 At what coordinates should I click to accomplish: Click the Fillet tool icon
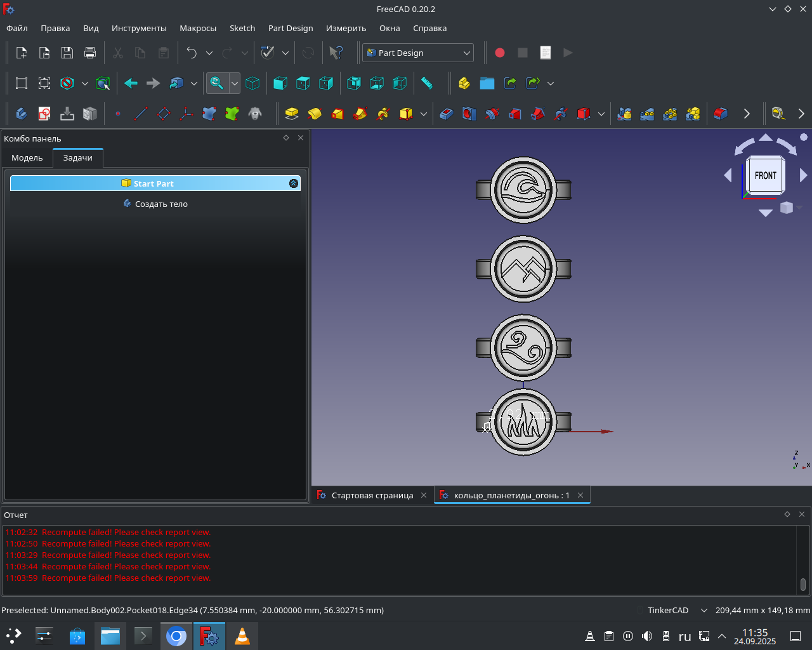721,114
